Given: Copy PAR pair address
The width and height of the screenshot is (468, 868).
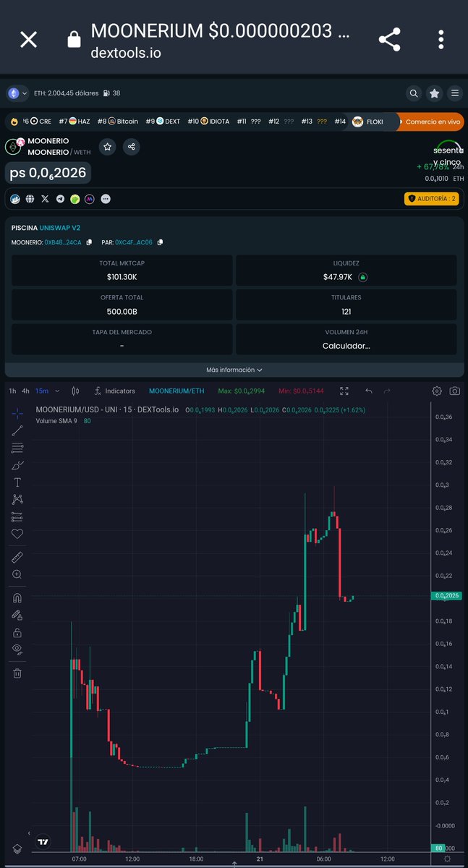Looking at the screenshot, I should (160, 242).
